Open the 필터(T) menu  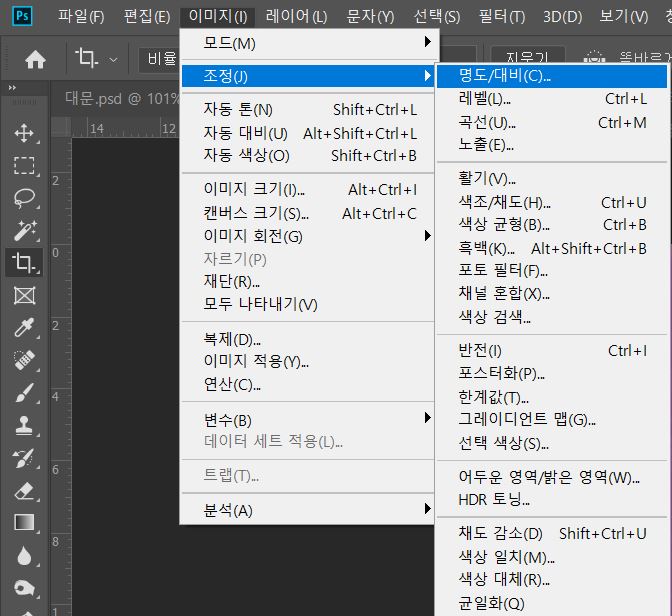pos(501,17)
